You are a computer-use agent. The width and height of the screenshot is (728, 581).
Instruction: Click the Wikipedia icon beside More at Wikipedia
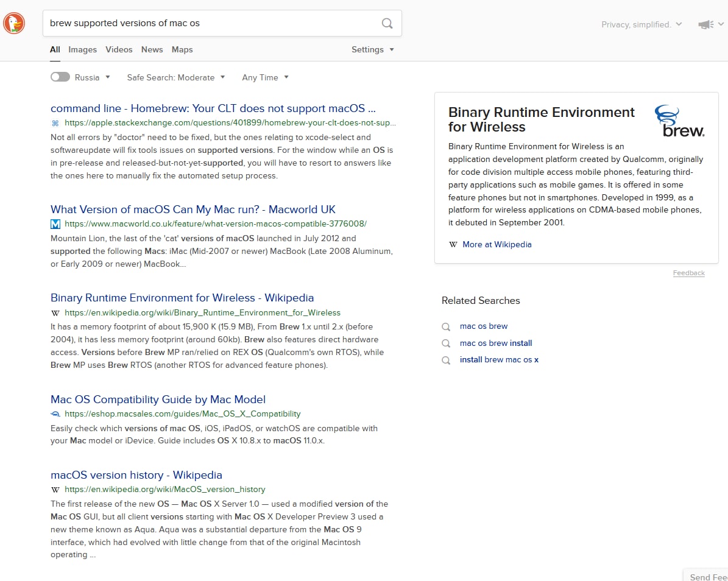coord(453,245)
